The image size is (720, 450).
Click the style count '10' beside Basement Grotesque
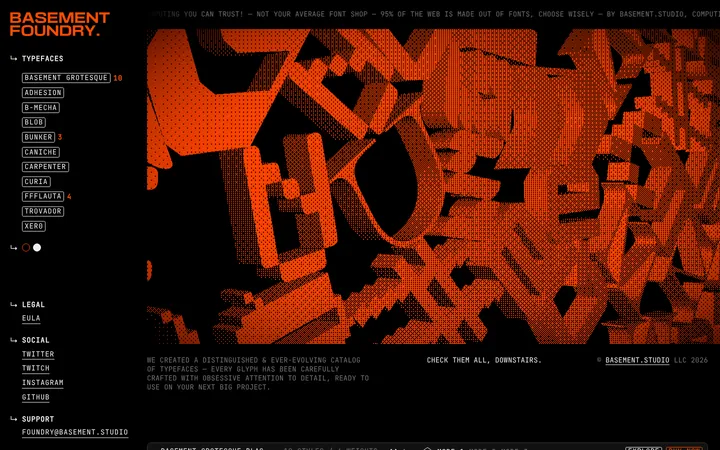(x=118, y=78)
